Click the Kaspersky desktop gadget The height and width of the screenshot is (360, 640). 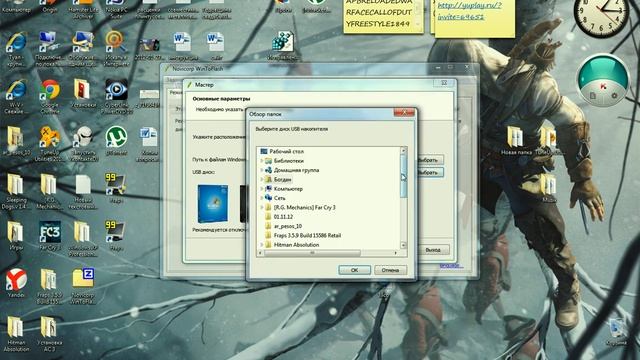602,79
